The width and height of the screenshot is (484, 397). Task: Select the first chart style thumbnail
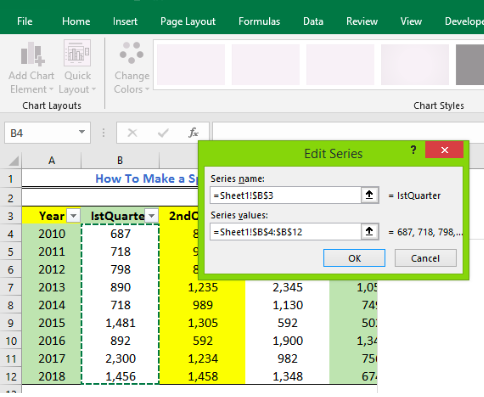pos(191,64)
